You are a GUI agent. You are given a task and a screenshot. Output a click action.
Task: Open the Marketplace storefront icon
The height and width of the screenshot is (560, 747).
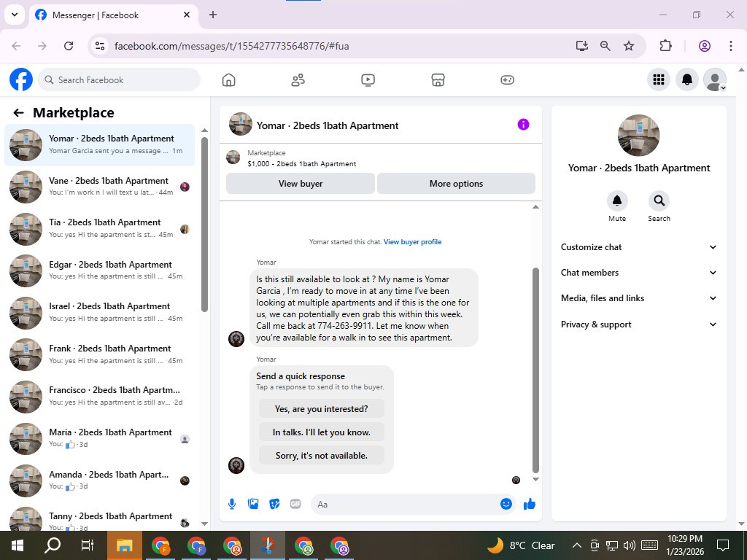pyautogui.click(x=438, y=80)
